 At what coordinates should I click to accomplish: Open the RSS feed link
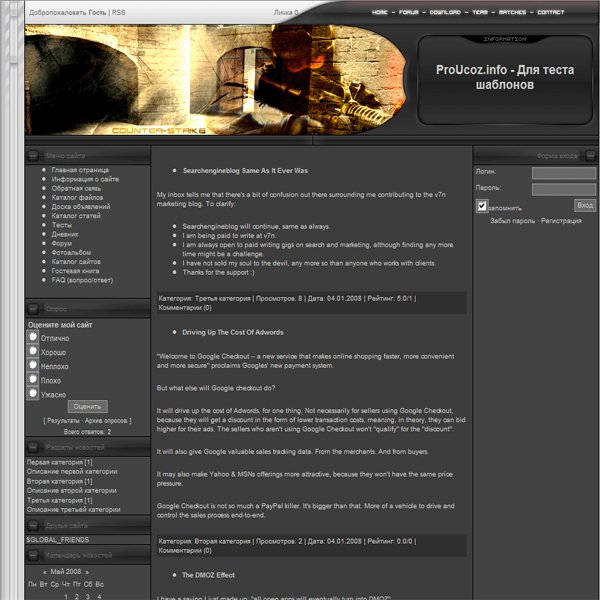119,12
